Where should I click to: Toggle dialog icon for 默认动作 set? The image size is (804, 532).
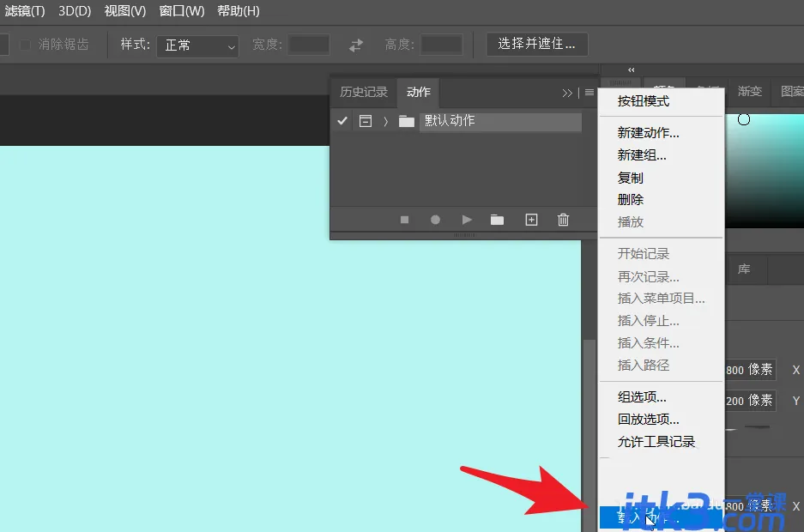366,121
